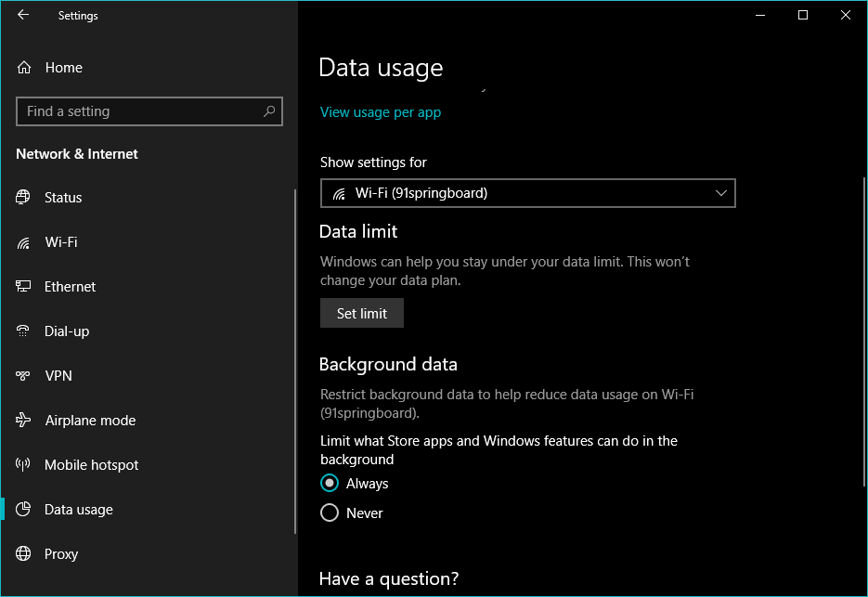Click inside the Find a setting field
Image resolution: width=868 pixels, height=597 pixels.
(139, 111)
